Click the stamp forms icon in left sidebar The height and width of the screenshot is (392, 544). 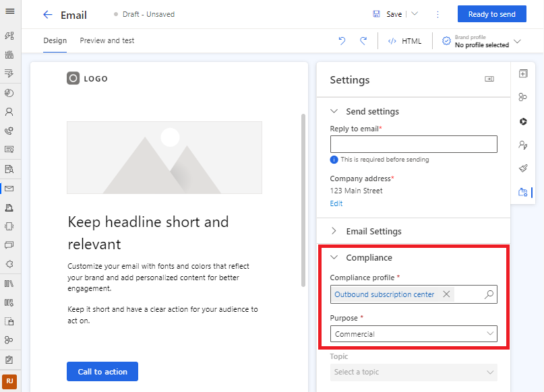[x=9, y=207]
